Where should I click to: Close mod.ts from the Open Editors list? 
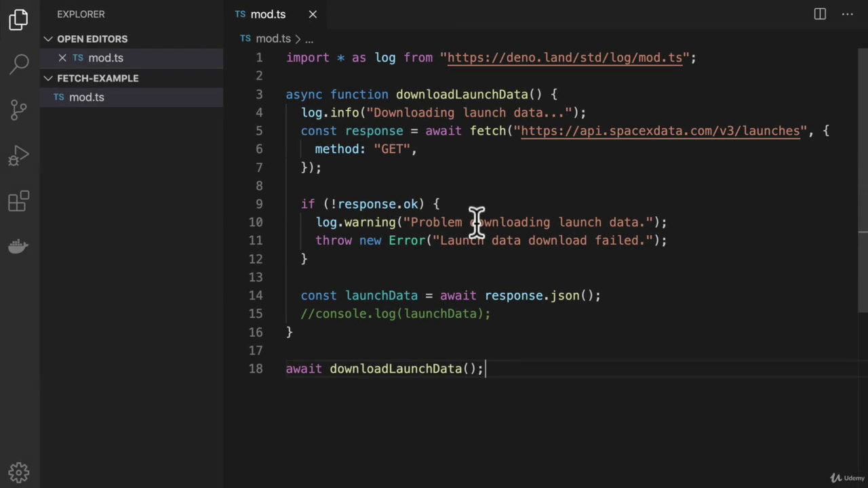(x=62, y=58)
